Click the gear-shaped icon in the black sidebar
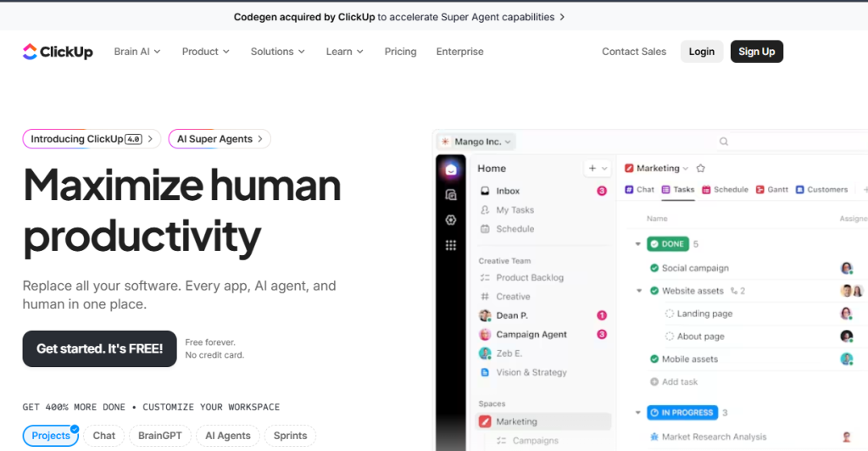This screenshot has width=868, height=451. tap(451, 220)
